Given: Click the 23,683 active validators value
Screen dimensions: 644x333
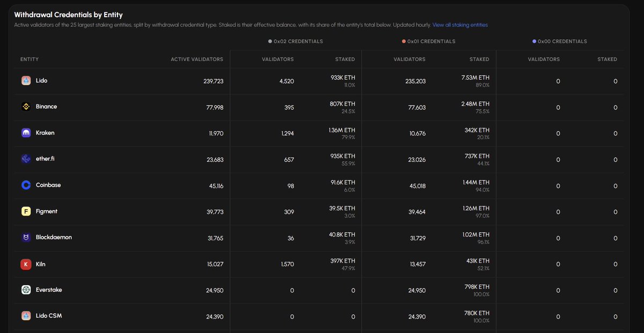Looking at the screenshot, I should click(x=214, y=160).
